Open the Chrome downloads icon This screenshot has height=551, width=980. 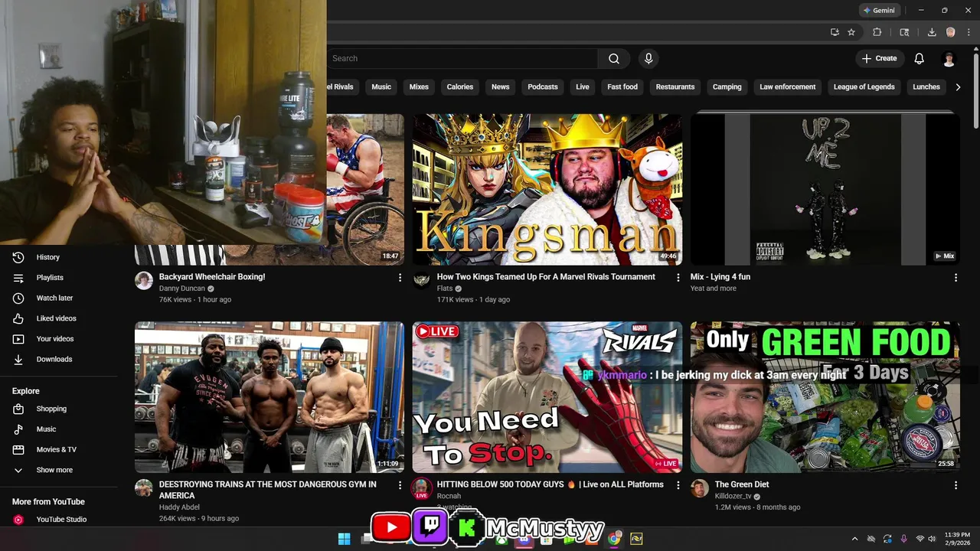click(x=932, y=32)
